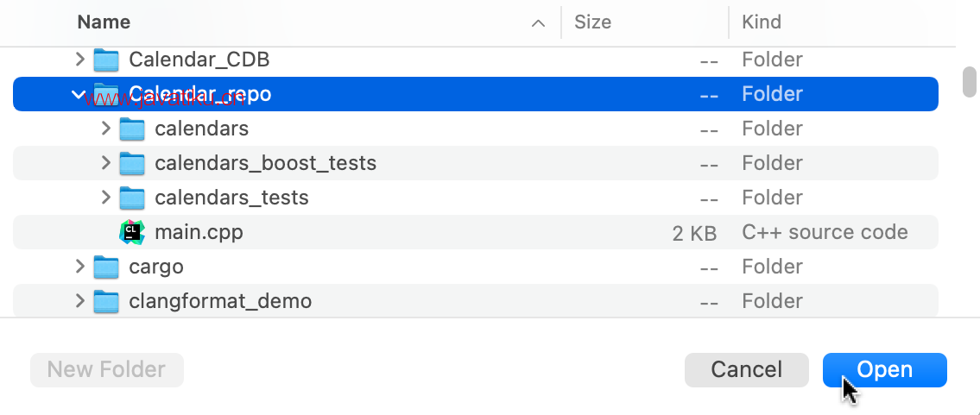Viewport: 980px width, 415px height.
Task: Click the vertical scrollbar thumb
Action: point(969,82)
